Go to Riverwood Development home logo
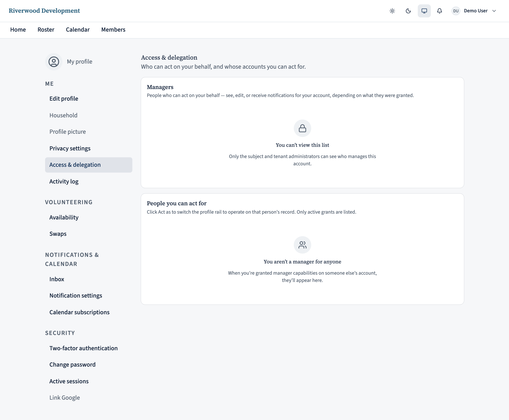The image size is (509, 420). pyautogui.click(x=44, y=11)
